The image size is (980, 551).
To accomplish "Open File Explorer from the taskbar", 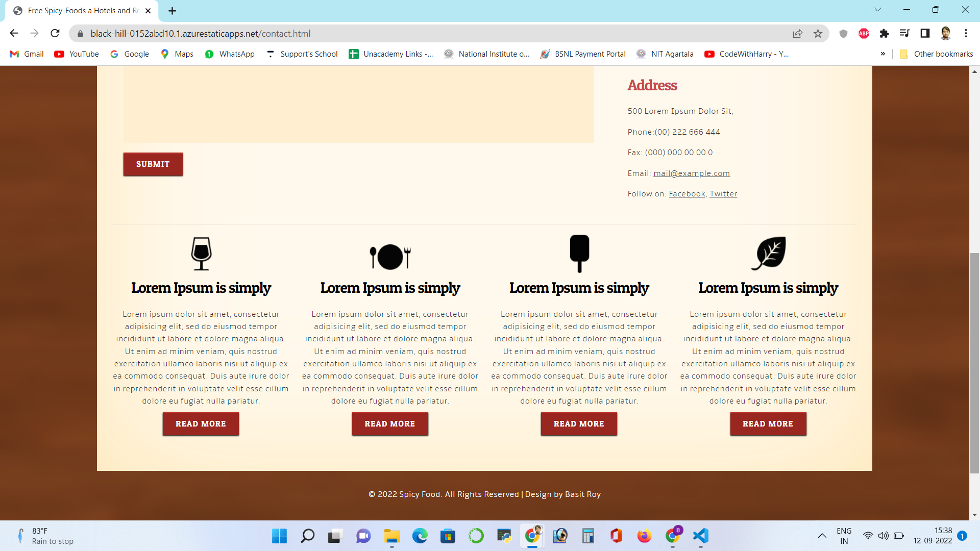I will (391, 536).
